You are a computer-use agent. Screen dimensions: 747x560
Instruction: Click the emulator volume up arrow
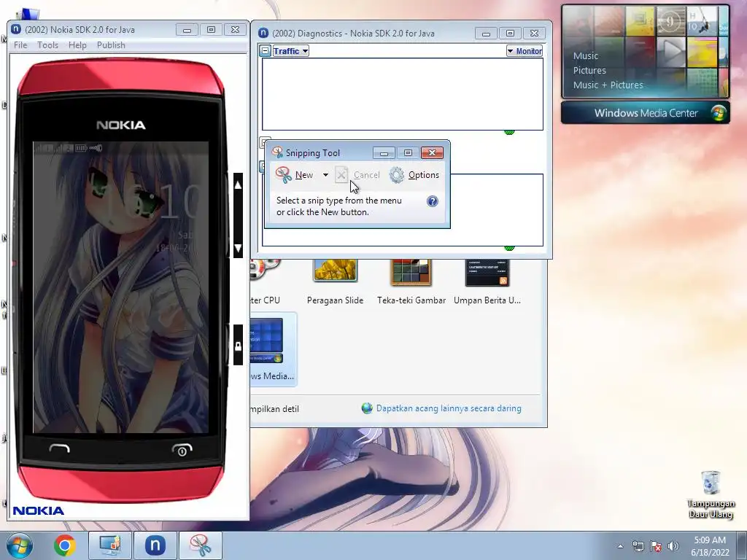click(239, 184)
